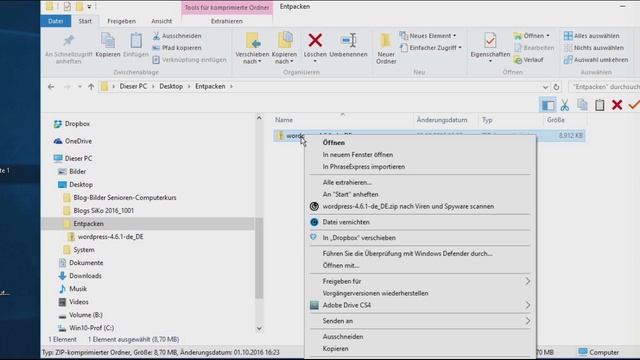Open the recent locations dropdown arrow

(80, 87)
